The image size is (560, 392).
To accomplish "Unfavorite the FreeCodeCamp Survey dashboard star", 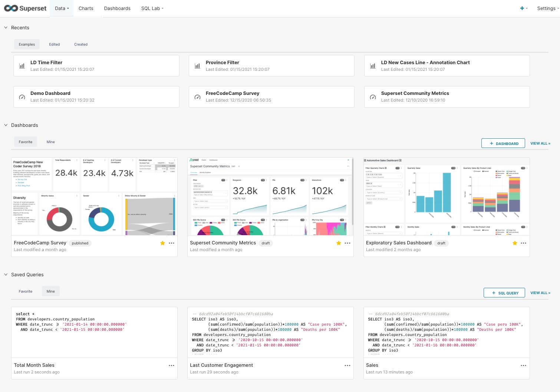I will pyautogui.click(x=162, y=243).
